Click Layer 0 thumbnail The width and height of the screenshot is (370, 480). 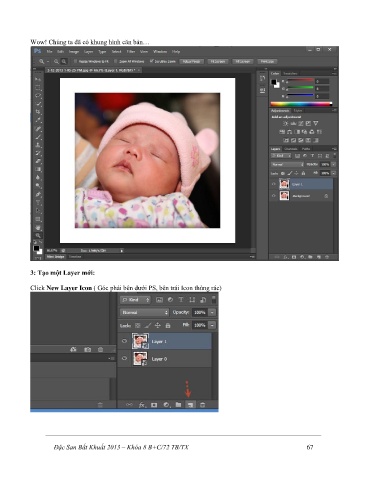[x=140, y=359]
